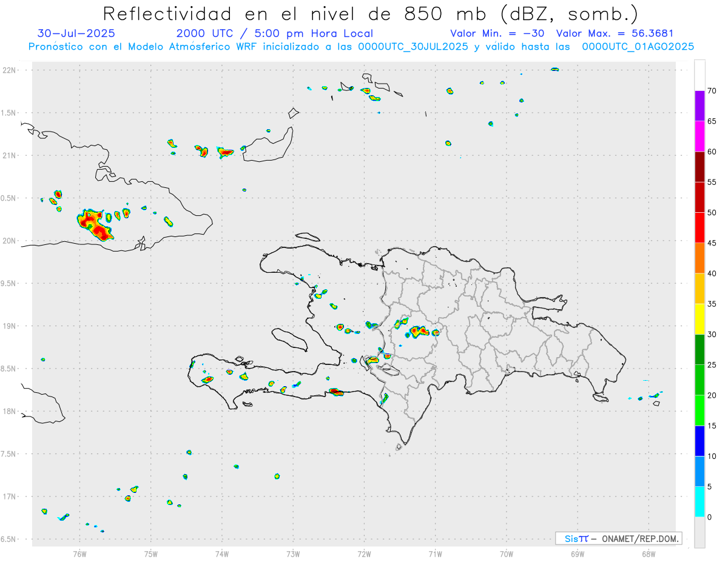Click the "0" color bar label
The image size is (728, 562).
[x=710, y=517]
